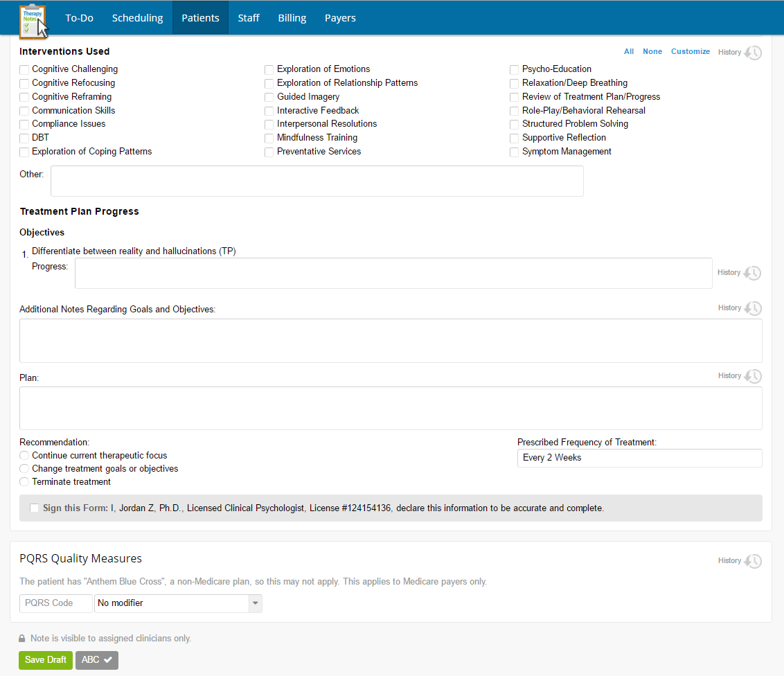Viewport: 784px width, 676px height.
Task: Open the Staff tab
Action: [249, 18]
